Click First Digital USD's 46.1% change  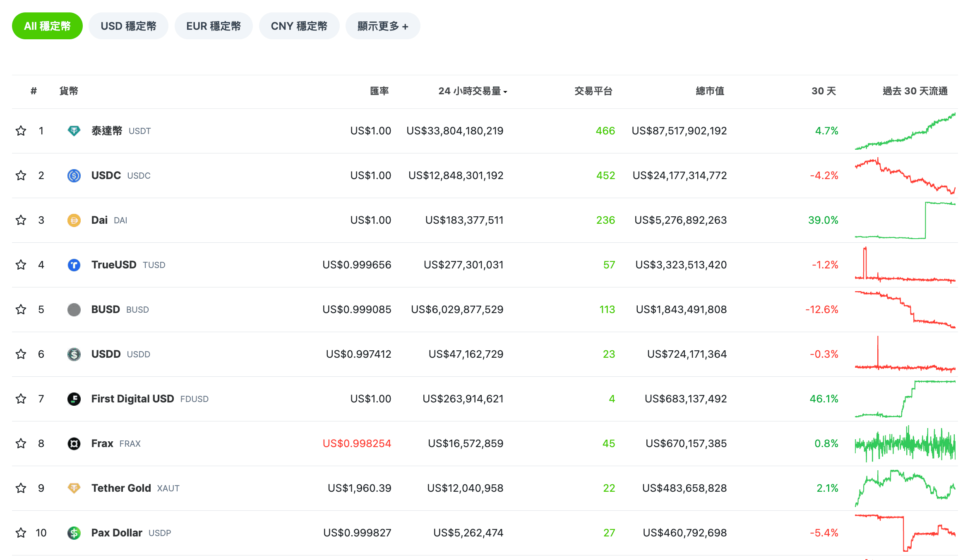click(x=824, y=399)
